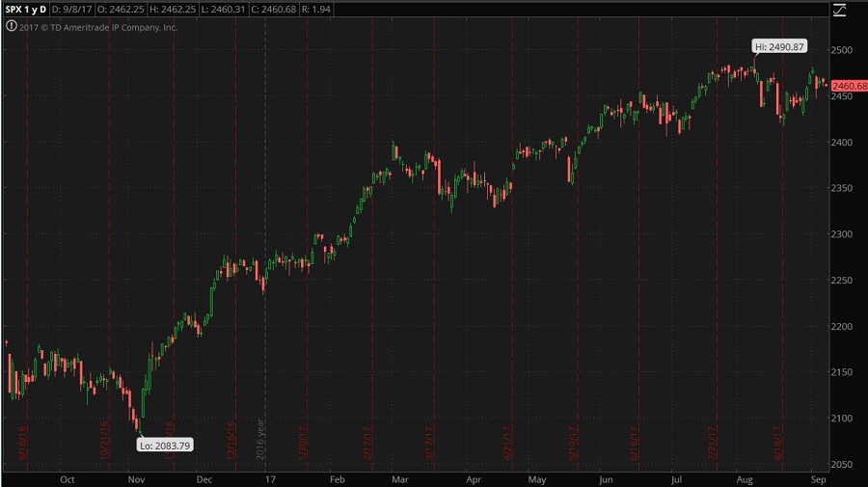The image size is (868, 487).
Task: Click the info icon beside the copyright notice
Action: click(x=10, y=28)
